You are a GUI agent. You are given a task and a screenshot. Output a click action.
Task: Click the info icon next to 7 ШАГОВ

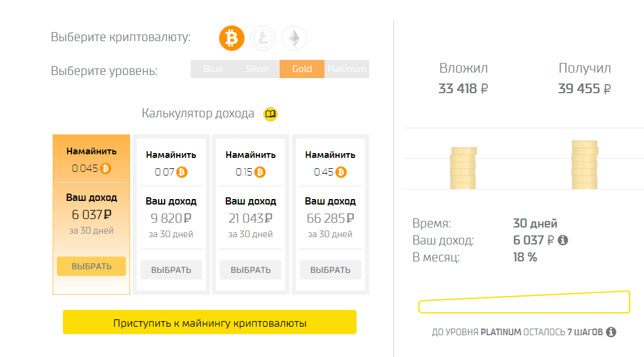pyautogui.click(x=611, y=332)
